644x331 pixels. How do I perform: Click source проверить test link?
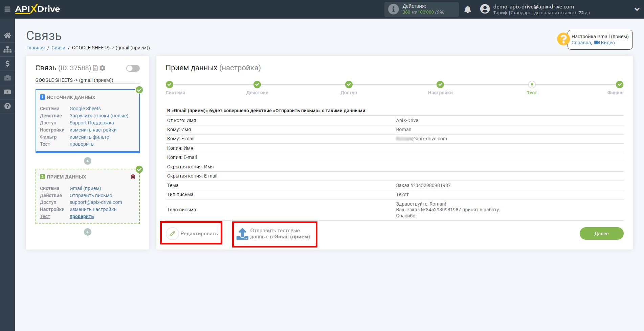point(82,144)
